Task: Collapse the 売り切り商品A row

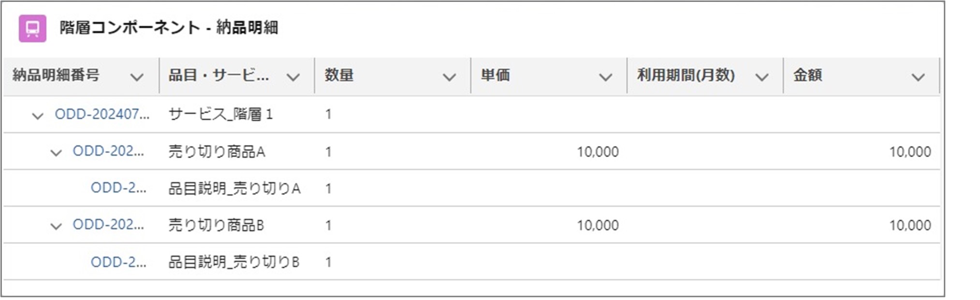Action: pos(56,153)
